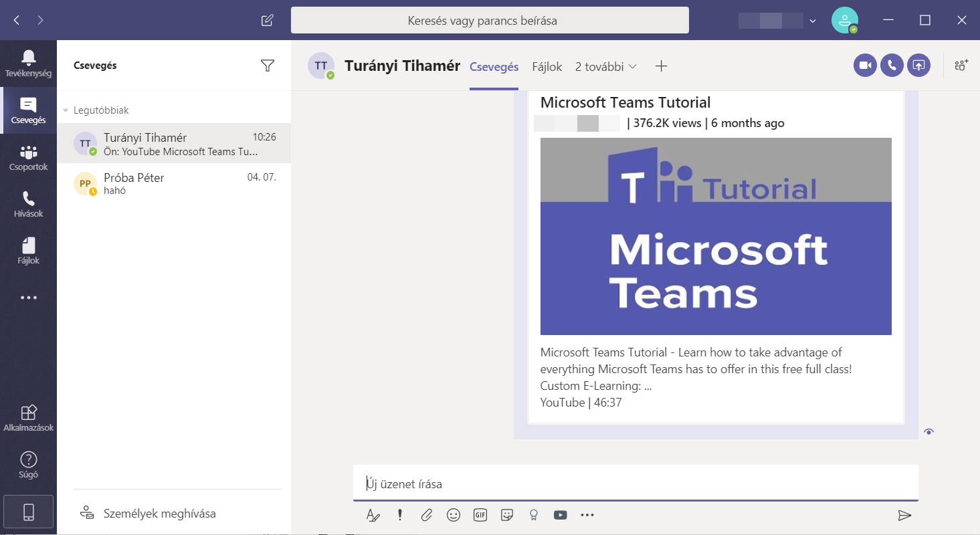
Task: Add people to the chat
Action: (x=961, y=65)
